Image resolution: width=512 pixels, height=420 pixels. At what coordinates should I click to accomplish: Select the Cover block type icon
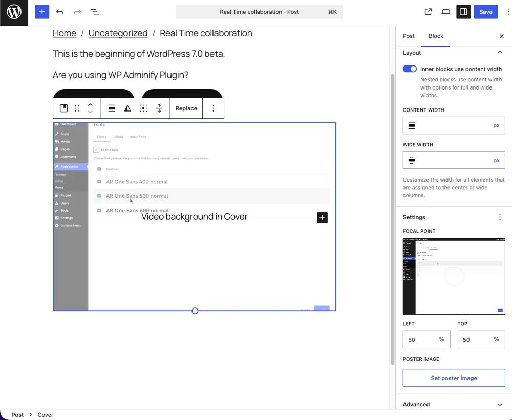[63, 108]
